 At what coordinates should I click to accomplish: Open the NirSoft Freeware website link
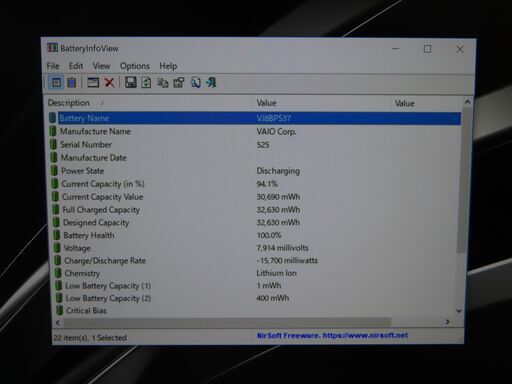point(332,335)
